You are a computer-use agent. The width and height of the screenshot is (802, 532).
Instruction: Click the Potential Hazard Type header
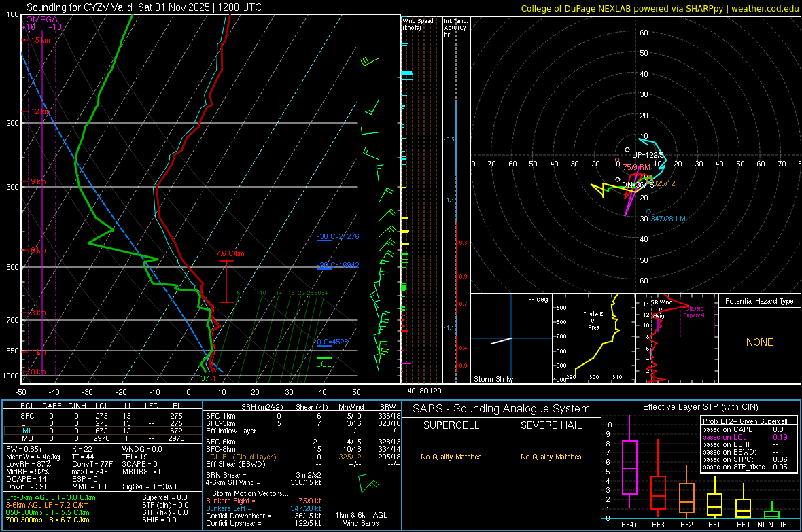tap(759, 301)
